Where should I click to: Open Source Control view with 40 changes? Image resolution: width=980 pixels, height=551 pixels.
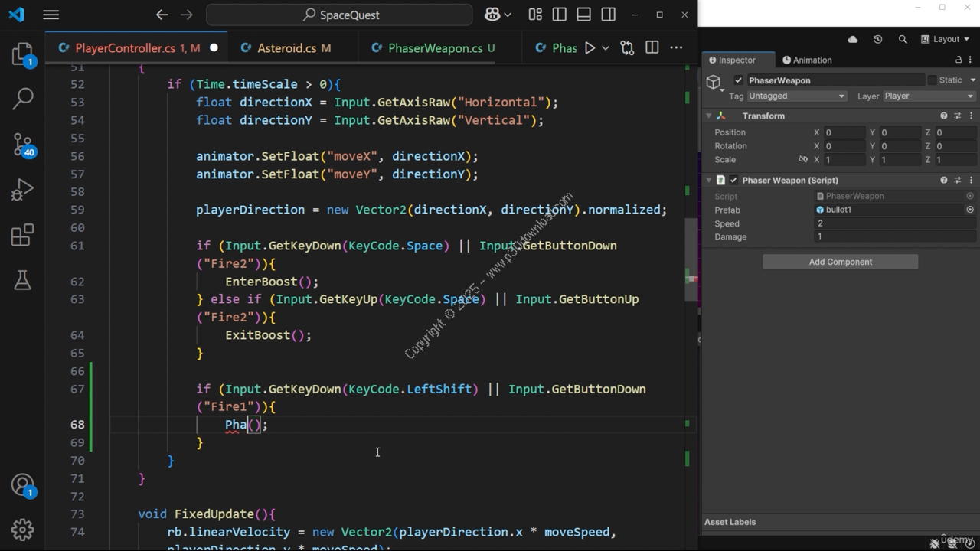pos(22,144)
